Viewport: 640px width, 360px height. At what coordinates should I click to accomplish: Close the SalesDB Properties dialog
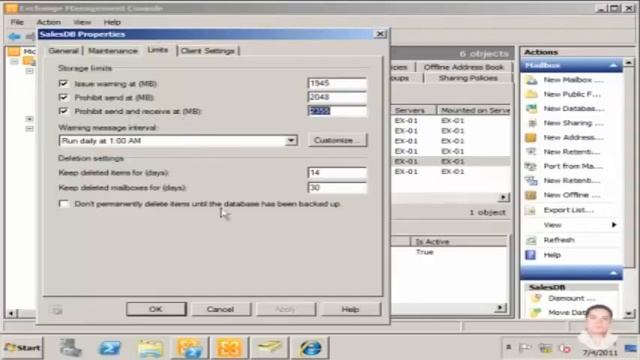[x=380, y=34]
